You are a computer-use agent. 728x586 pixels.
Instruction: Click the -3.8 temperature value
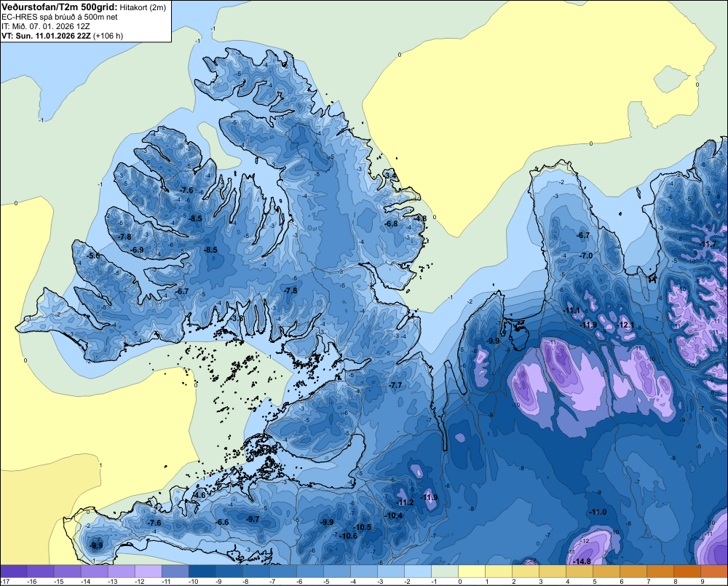coord(237,319)
